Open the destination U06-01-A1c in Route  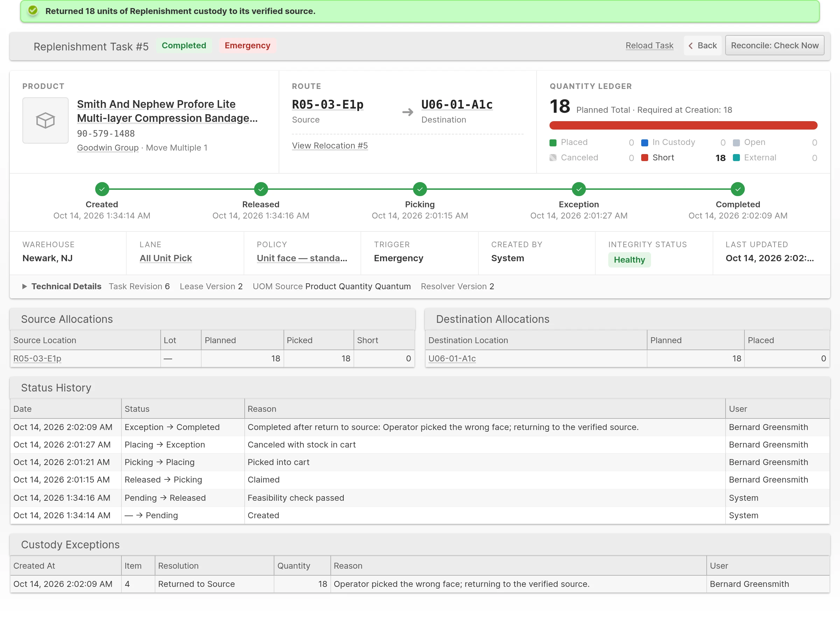click(x=457, y=105)
